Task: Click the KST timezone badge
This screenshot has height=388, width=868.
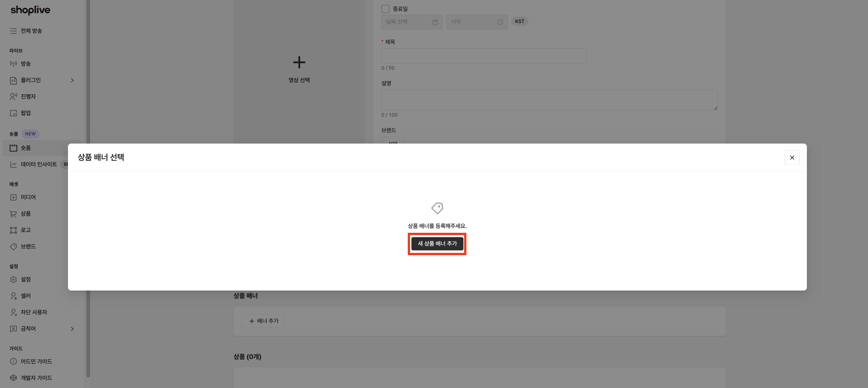Action: pyautogui.click(x=520, y=22)
